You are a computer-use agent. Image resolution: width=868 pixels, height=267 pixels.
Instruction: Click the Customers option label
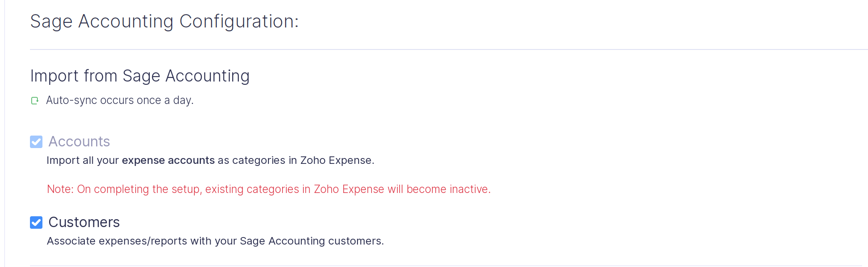(84, 222)
